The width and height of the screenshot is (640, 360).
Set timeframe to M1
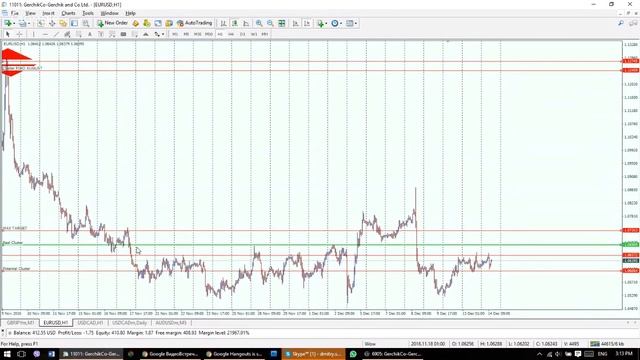pyautogui.click(x=175, y=34)
